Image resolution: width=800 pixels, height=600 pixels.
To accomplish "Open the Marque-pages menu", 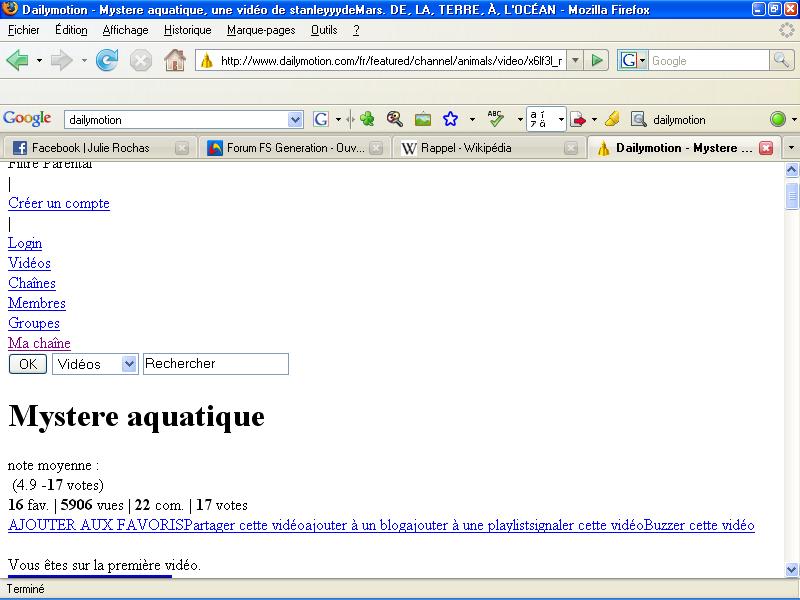I will (261, 30).
